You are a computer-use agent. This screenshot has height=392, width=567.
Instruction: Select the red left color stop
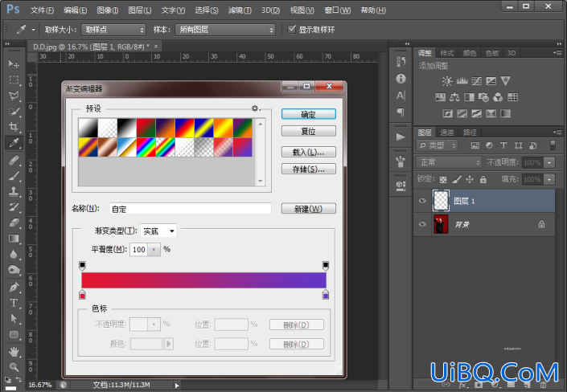click(x=83, y=295)
